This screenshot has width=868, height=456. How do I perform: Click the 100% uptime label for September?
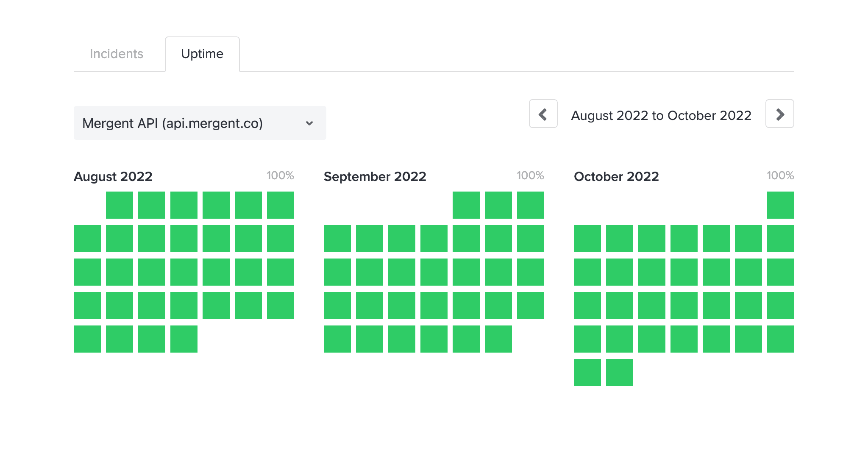pyautogui.click(x=530, y=175)
